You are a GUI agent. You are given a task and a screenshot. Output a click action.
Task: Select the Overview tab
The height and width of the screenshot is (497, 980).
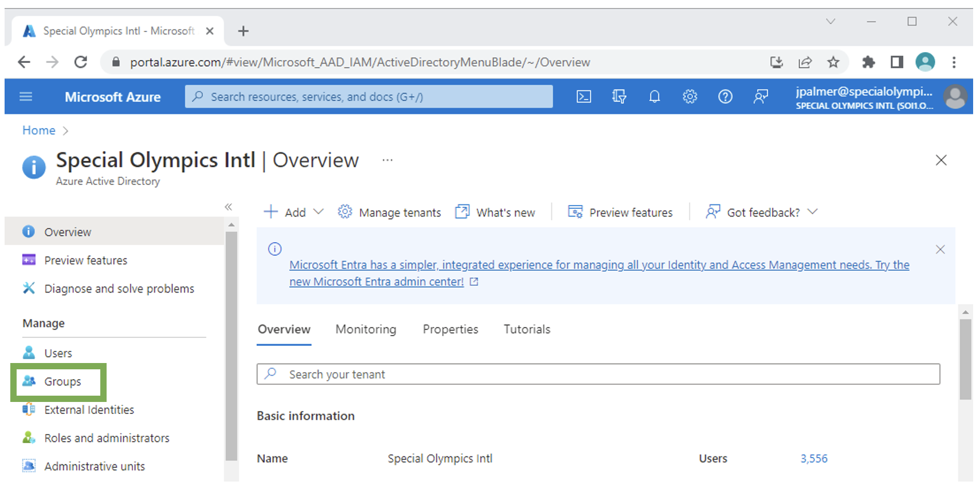284,329
